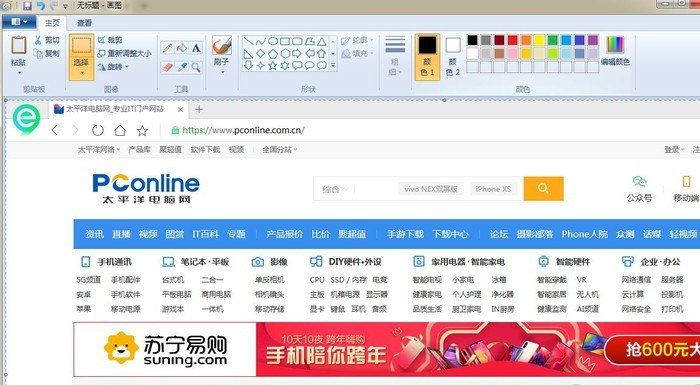
Task: Choose the triangle shape in gallery
Action: click(322, 42)
